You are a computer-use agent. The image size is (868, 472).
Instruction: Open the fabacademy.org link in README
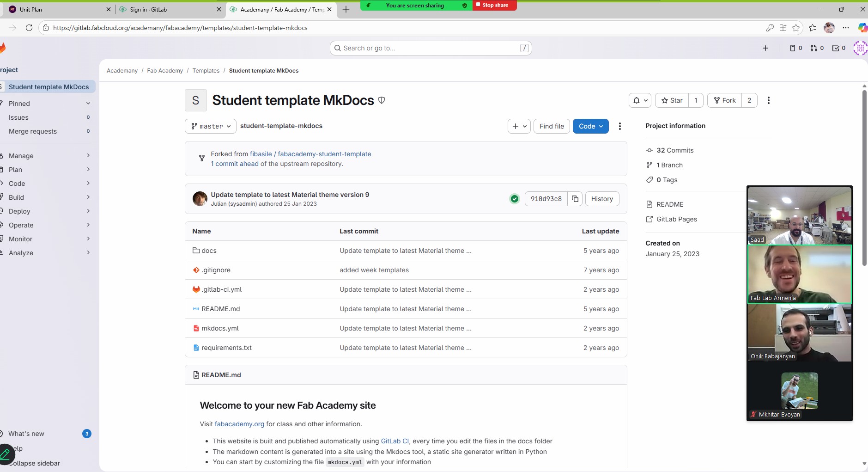239,424
